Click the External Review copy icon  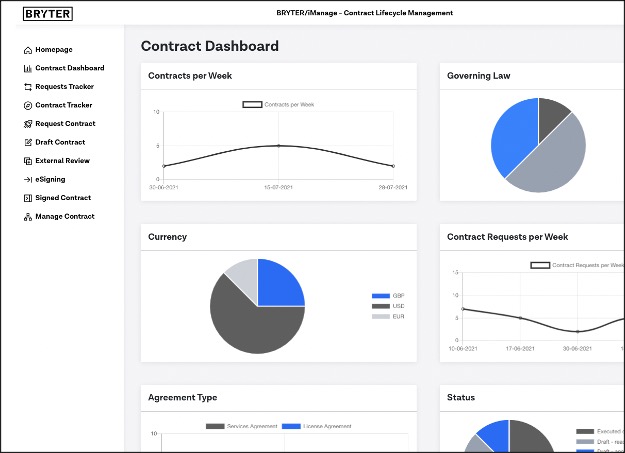(x=28, y=161)
